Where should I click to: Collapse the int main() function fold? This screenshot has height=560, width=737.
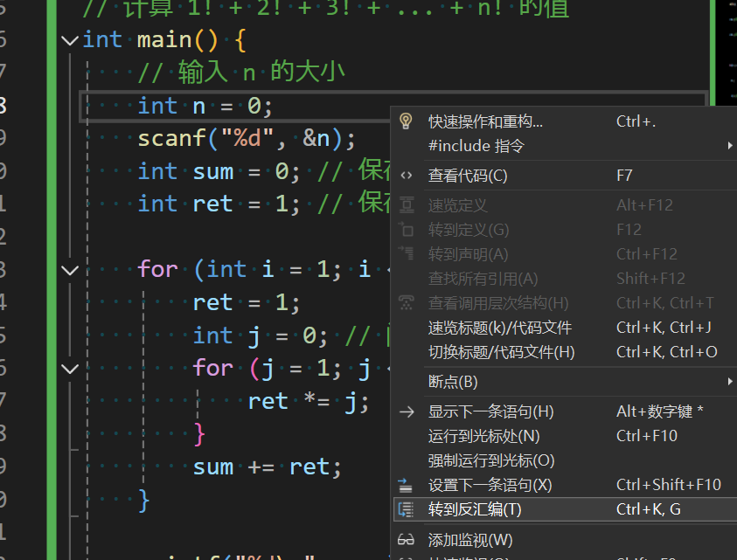coord(70,40)
